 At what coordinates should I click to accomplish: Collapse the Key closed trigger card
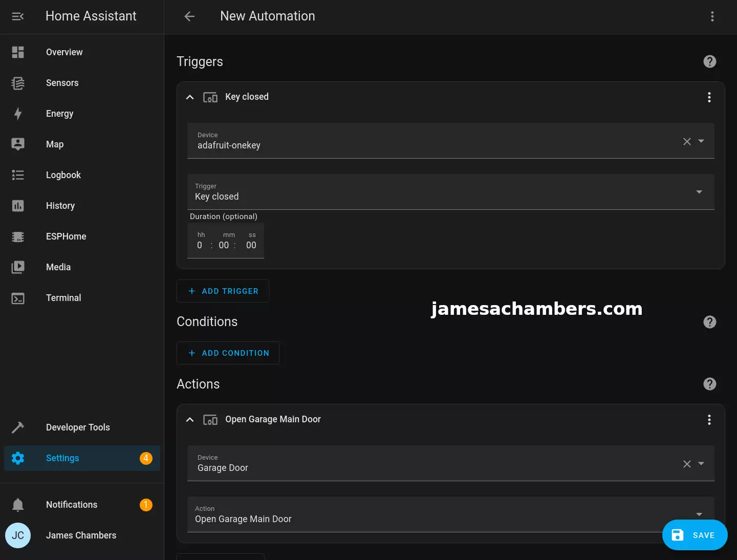(x=190, y=97)
